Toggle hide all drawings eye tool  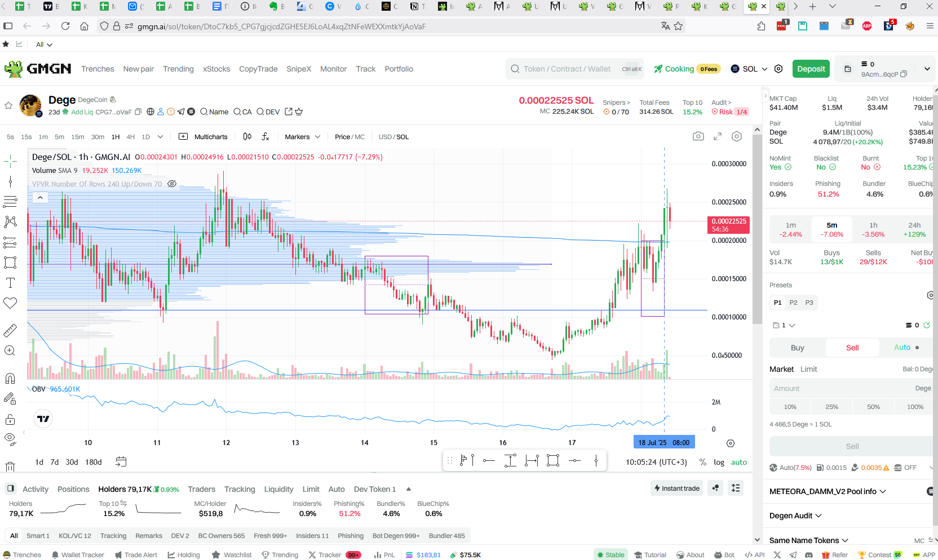point(10,439)
